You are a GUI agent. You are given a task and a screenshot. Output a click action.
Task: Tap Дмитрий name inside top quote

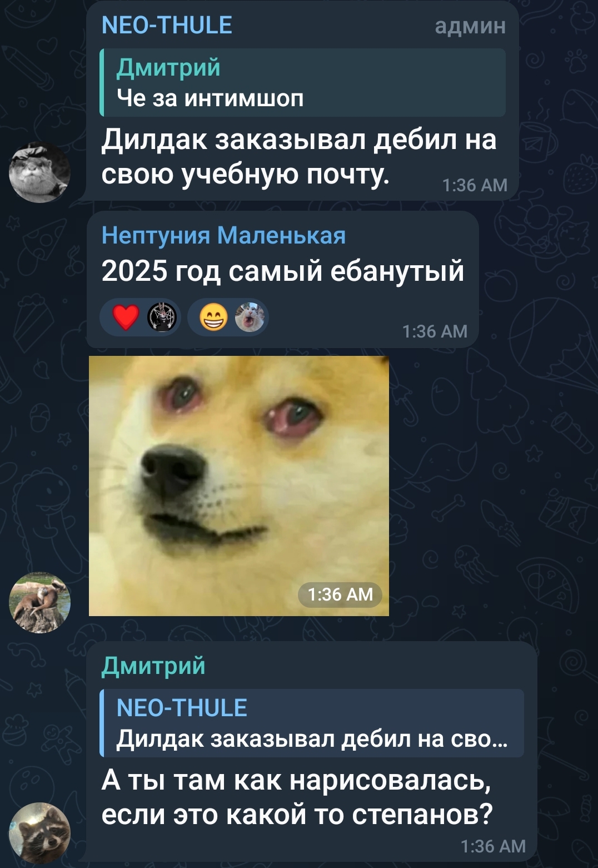point(169,68)
